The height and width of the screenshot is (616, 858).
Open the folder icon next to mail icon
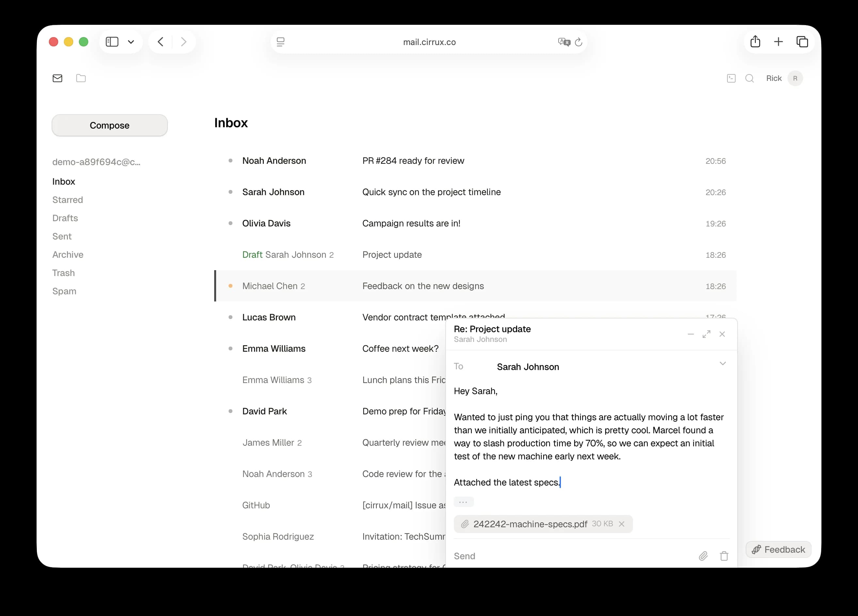(x=81, y=78)
